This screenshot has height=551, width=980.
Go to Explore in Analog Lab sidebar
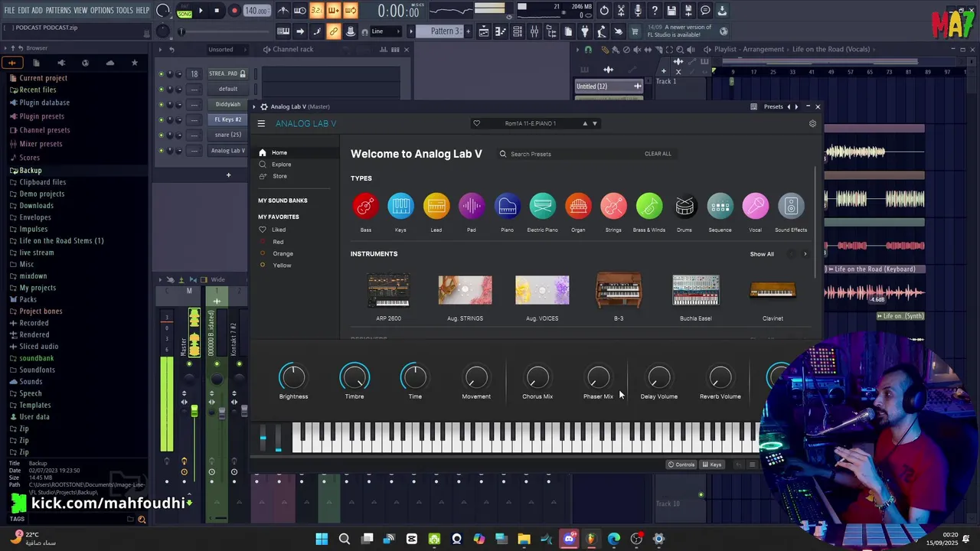281,165
